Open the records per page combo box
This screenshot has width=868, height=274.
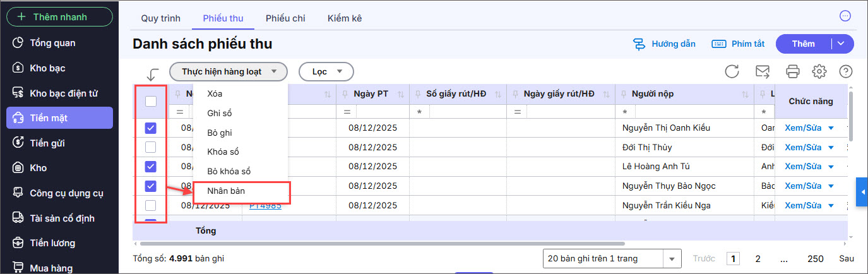tap(612, 258)
